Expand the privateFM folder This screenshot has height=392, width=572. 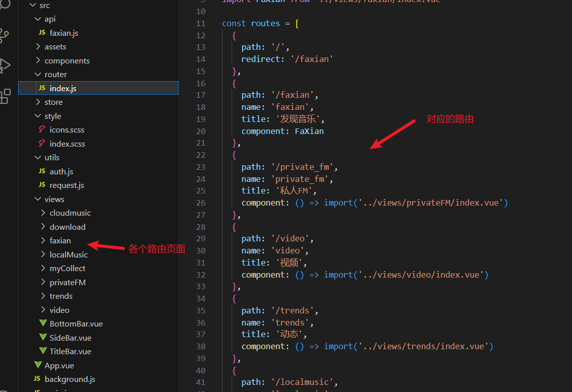pos(43,282)
